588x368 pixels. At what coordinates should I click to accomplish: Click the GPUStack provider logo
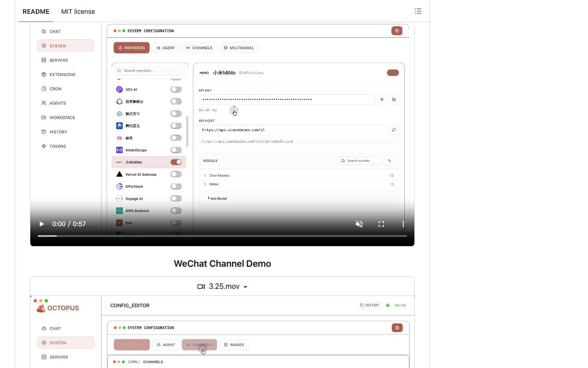point(119,186)
